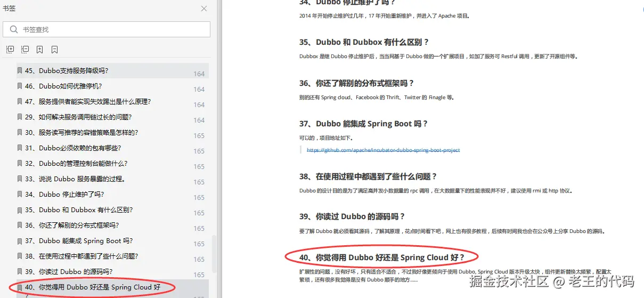Click the bookmarks panel vertical scrollbar
The image size is (644, 298).
(x=215, y=255)
